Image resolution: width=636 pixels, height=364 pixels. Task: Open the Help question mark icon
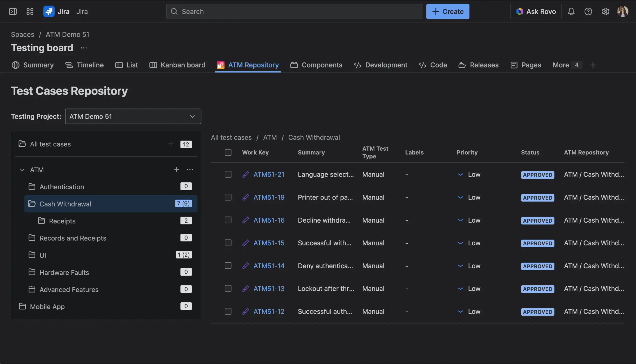click(x=588, y=11)
